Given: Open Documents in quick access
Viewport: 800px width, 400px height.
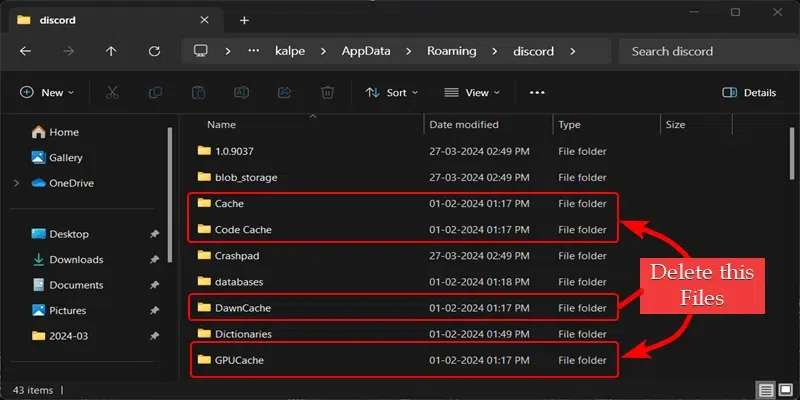Looking at the screenshot, I should (67, 285).
